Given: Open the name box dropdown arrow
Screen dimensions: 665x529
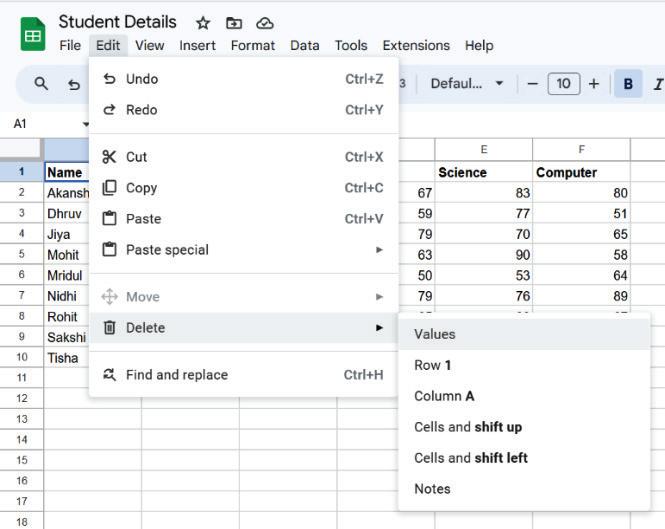Looking at the screenshot, I should (86, 124).
